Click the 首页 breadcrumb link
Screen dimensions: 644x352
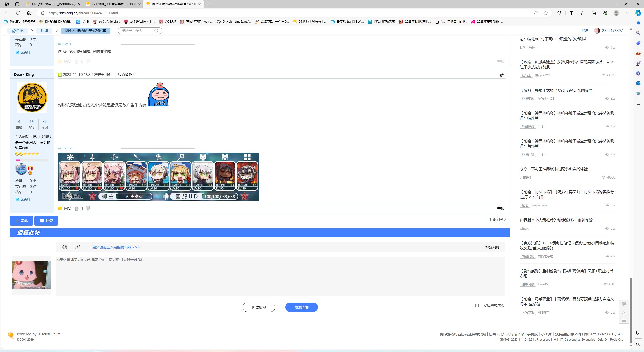coord(17,31)
